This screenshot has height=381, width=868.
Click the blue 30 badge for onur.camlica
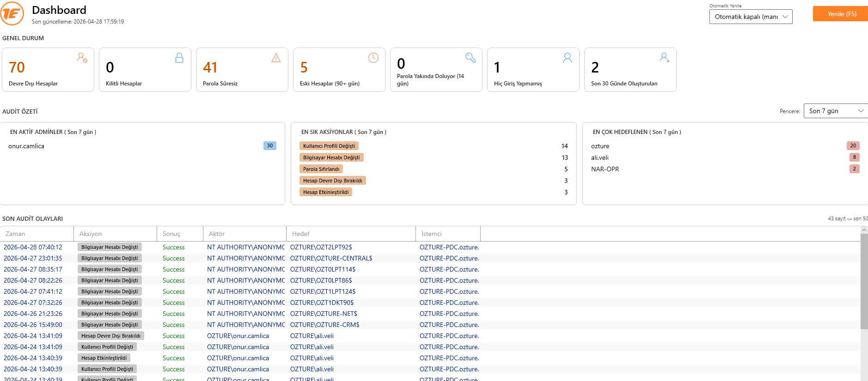coord(270,145)
